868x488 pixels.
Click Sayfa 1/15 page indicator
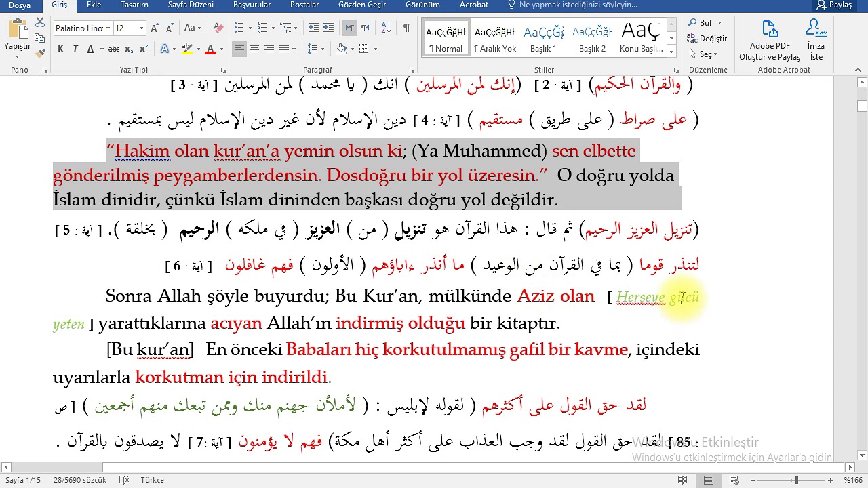coord(23,480)
